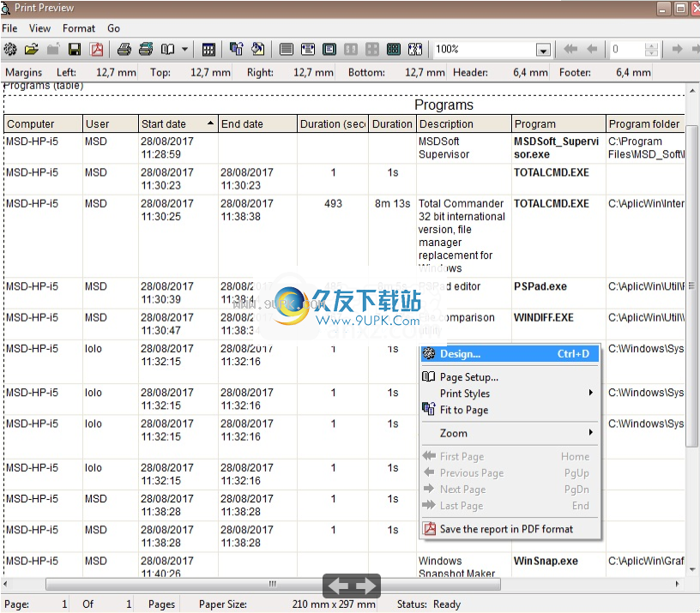700x613 pixels.
Task: Click the Footer margin value 6,4 mm
Action: tap(633, 72)
